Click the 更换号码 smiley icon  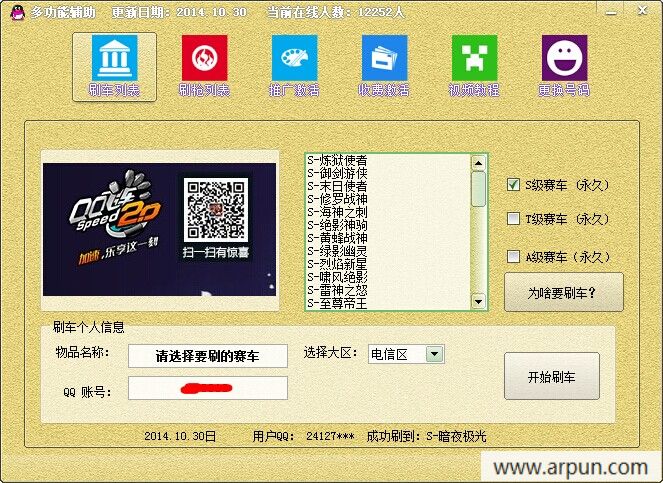564,58
